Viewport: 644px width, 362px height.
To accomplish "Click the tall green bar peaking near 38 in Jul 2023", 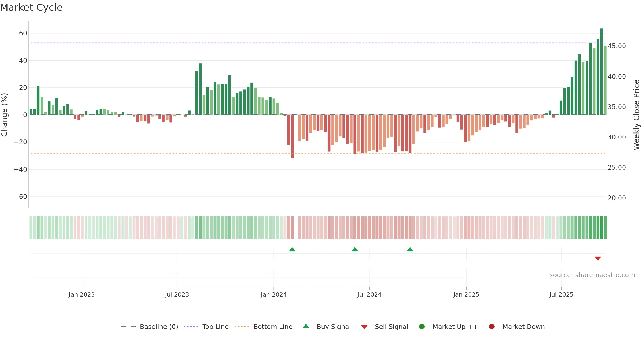I will (x=200, y=89).
